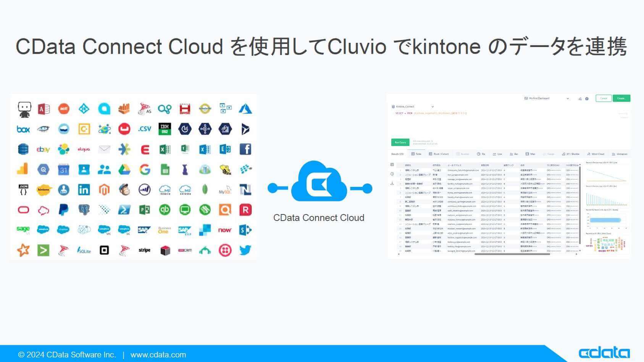This screenshot has height=362, width=644.
Task: Click the Create button
Action: click(621, 98)
